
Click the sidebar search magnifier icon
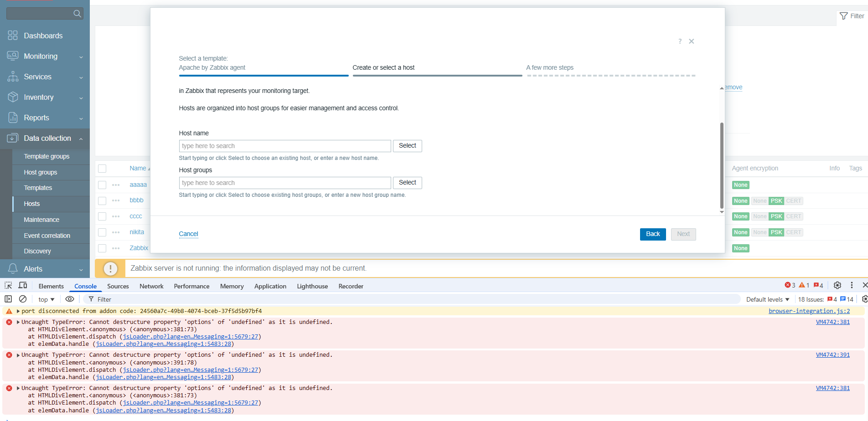(77, 14)
